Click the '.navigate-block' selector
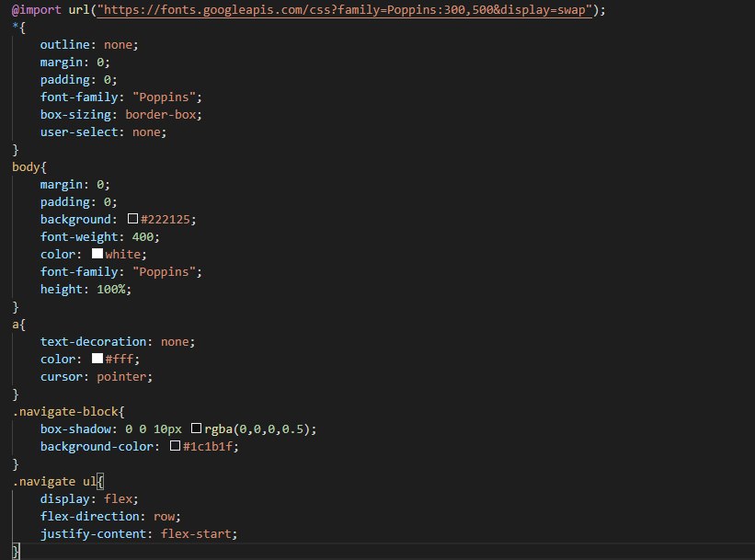This screenshot has height=560, width=755. (65, 411)
